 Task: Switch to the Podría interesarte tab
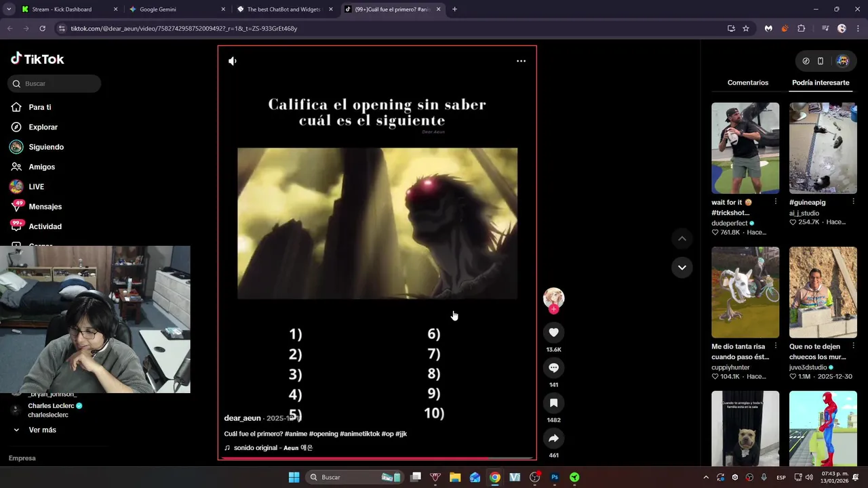click(821, 83)
